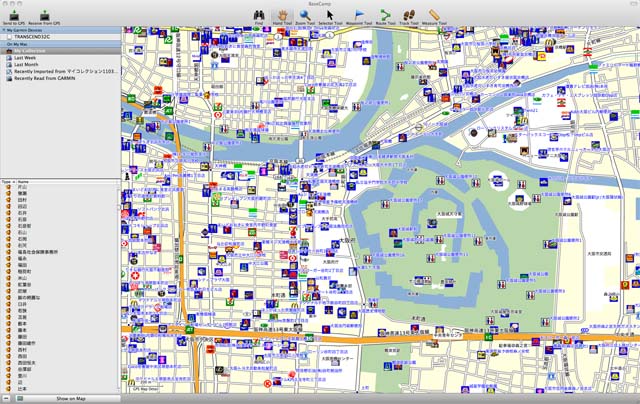Open Find with the binoculars icon
Viewport: 640px width, 404px height.
tap(259, 16)
